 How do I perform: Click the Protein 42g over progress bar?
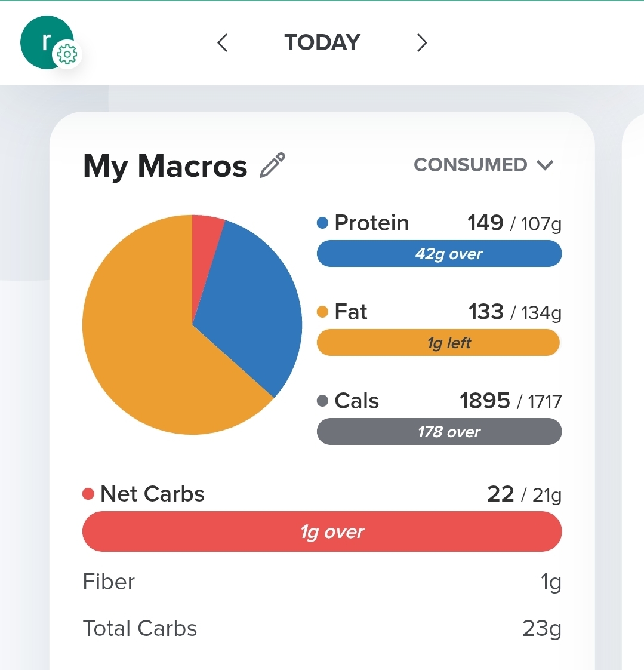(439, 253)
